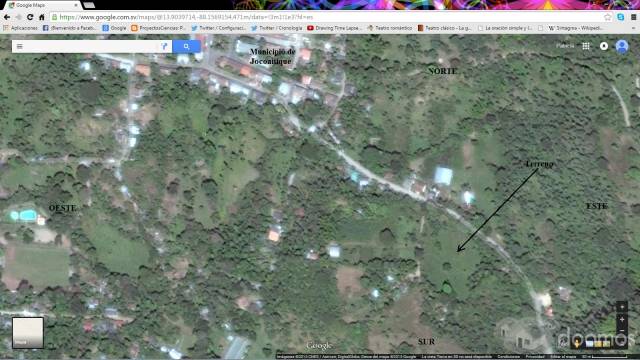Click the show-my-location button
Image resolution: width=640 pixels, height=360 pixels.
tap(622, 307)
